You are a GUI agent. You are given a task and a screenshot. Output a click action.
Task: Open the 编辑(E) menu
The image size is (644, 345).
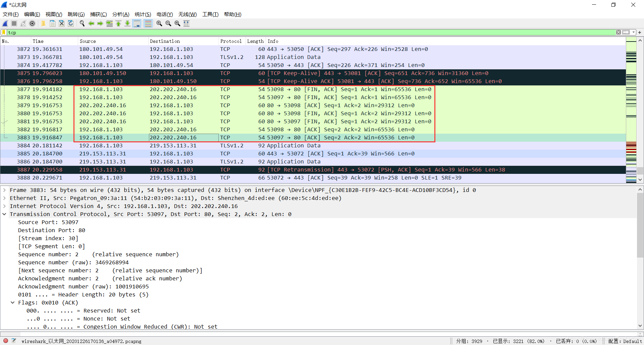[x=32, y=14]
